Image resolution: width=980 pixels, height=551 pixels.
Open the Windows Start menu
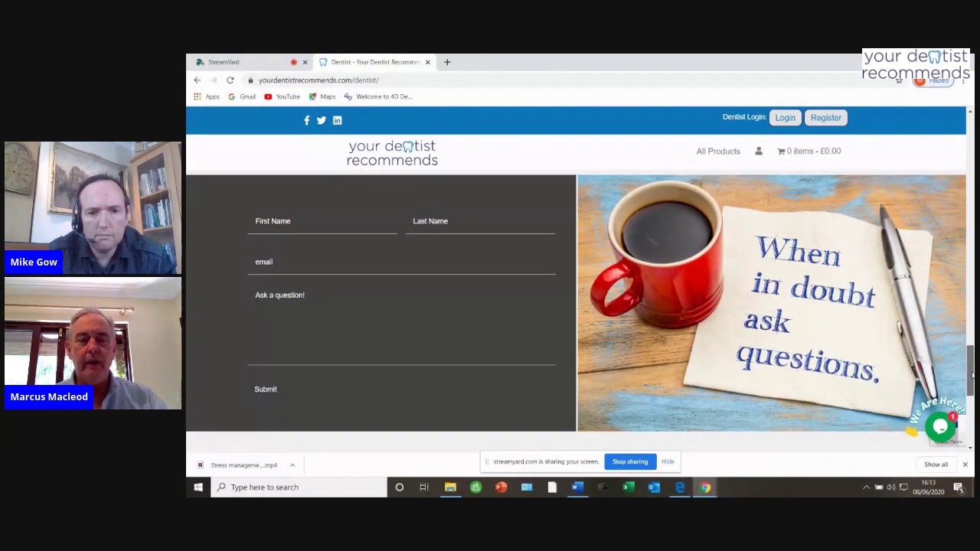[x=198, y=487]
